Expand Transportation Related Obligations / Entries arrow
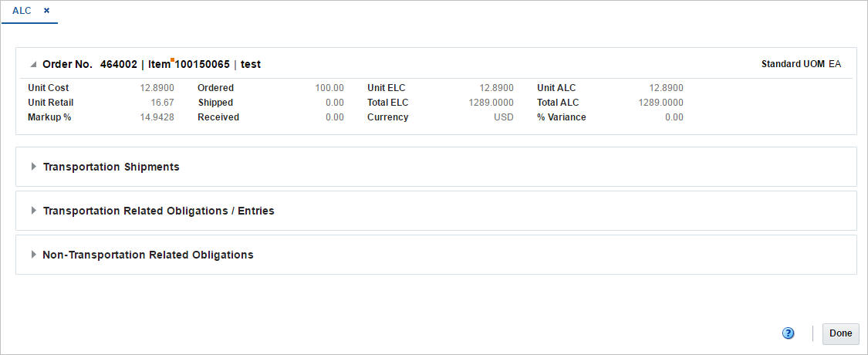Image resolution: width=868 pixels, height=355 pixels. pos(34,211)
